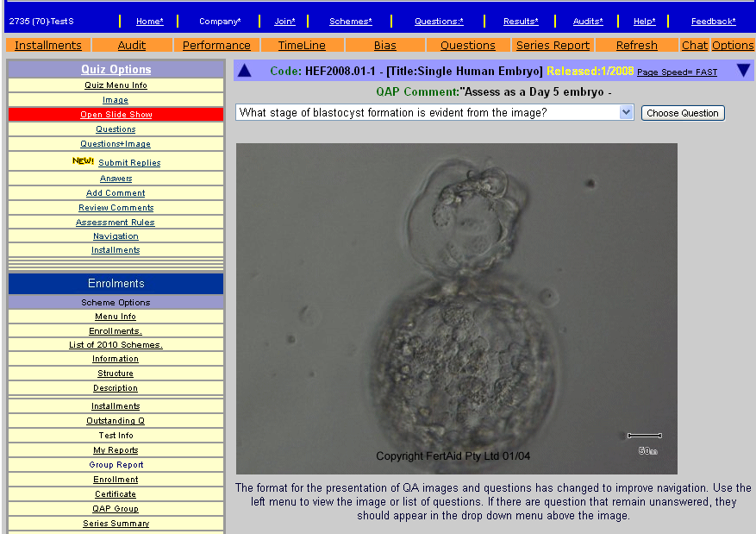Click the embryo microscope image

click(x=456, y=308)
